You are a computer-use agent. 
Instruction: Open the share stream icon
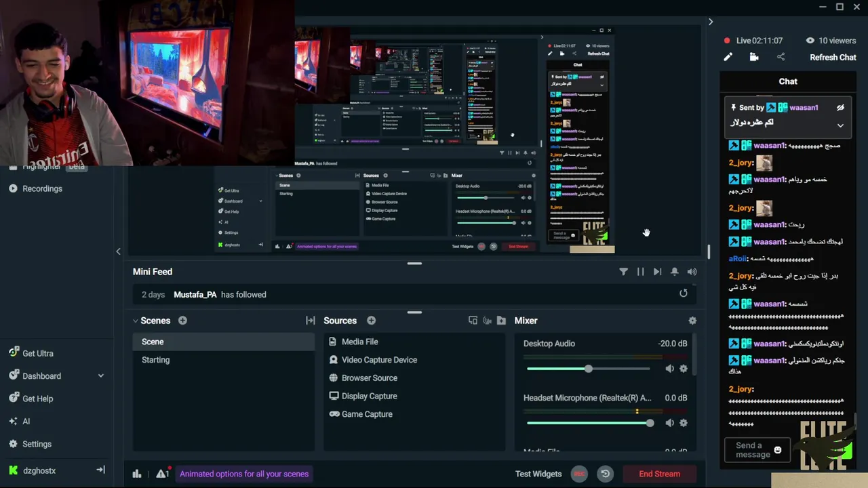point(781,57)
